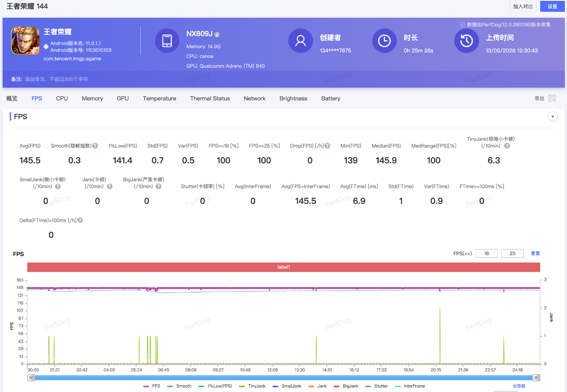
Task: Click the blue time range slider track
Action: [284, 378]
